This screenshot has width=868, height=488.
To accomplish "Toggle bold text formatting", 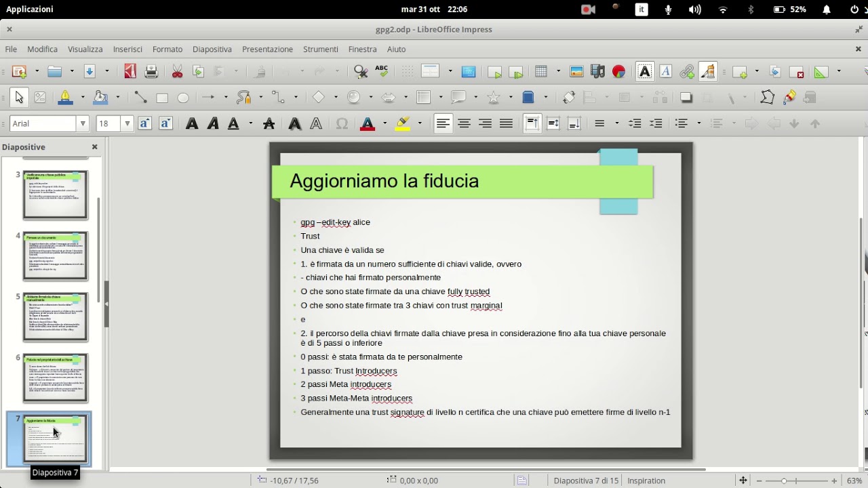I will (192, 123).
